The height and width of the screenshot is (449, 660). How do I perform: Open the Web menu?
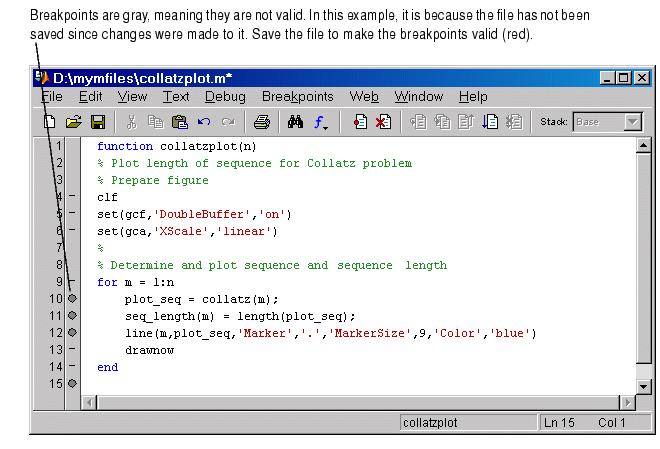tap(364, 97)
